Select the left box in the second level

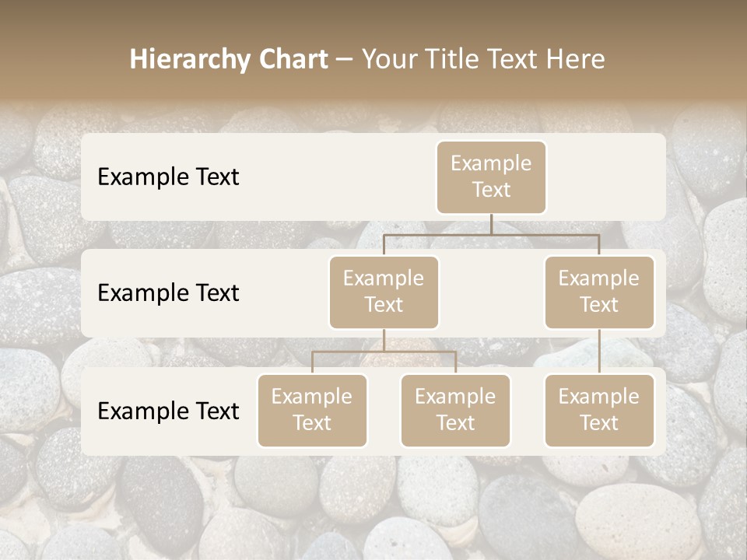384,292
